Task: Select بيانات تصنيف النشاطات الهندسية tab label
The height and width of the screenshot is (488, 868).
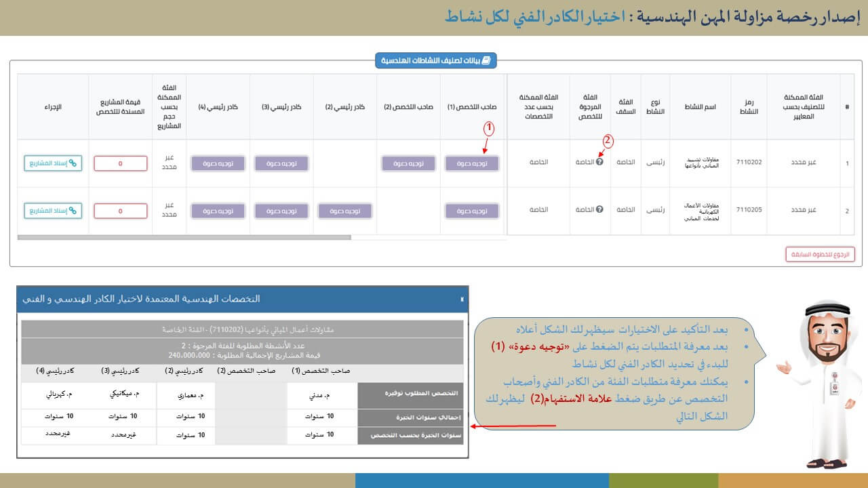Action: coord(436,61)
